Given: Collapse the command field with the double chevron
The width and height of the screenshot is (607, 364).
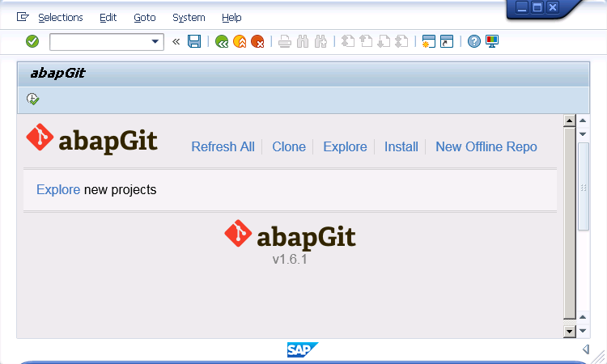Looking at the screenshot, I should (176, 41).
